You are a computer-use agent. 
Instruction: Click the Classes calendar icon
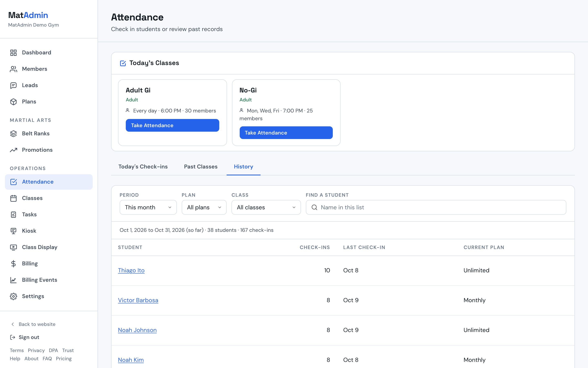(x=13, y=198)
